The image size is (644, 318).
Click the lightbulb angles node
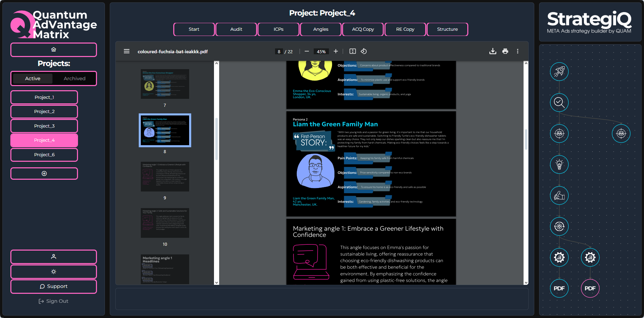click(x=559, y=165)
